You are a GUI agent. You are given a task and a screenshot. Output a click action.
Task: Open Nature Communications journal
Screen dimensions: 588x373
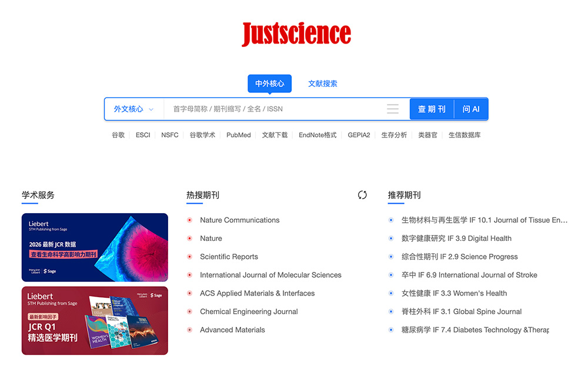click(x=240, y=220)
